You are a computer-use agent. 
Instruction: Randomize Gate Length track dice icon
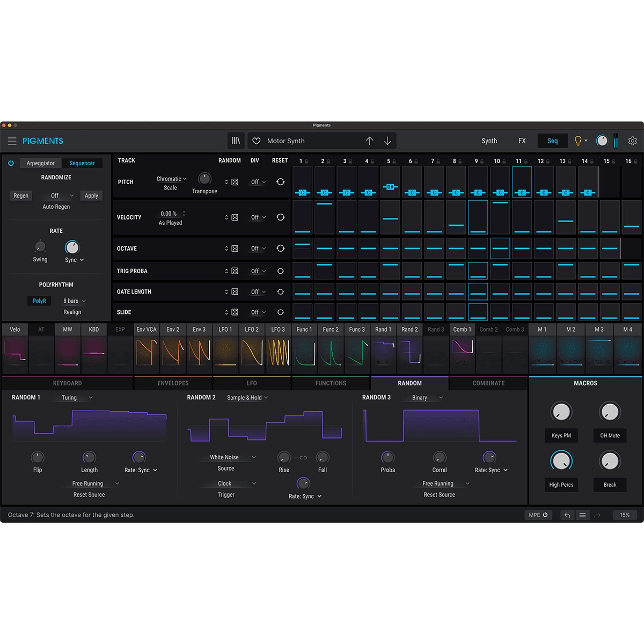(235, 292)
